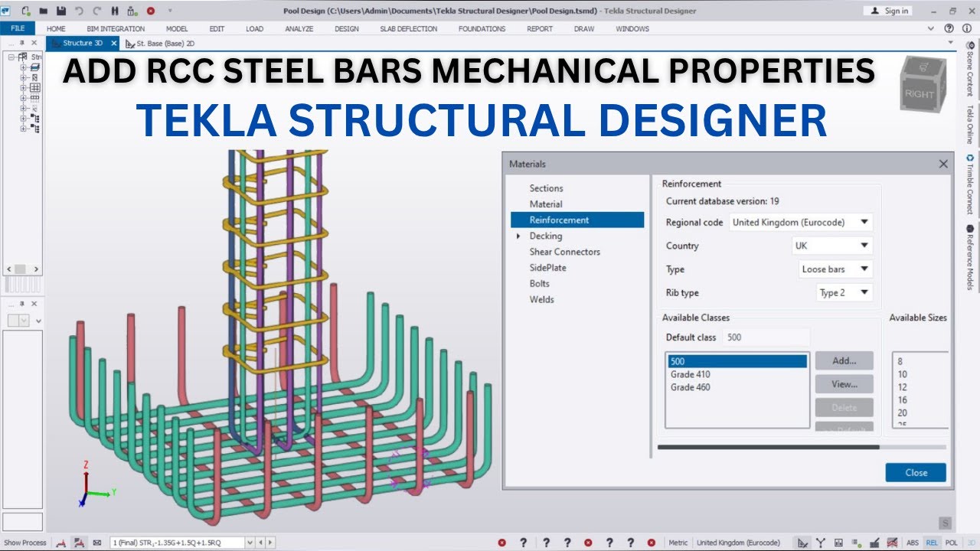The height and width of the screenshot is (551, 980).
Task: Open the Reference Models side panel
Action: 970,257
